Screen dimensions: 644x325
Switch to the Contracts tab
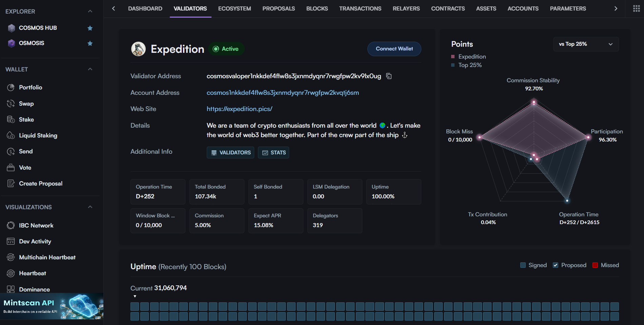(x=448, y=8)
